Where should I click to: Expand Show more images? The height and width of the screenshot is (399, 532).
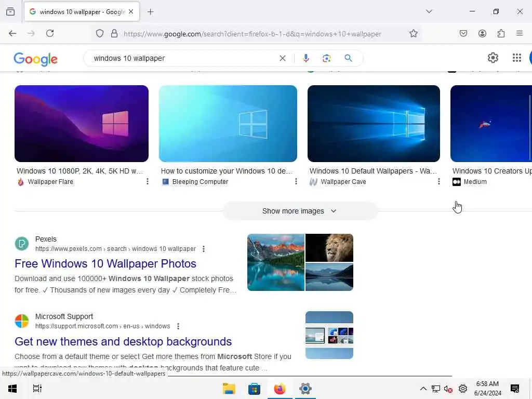point(300,211)
